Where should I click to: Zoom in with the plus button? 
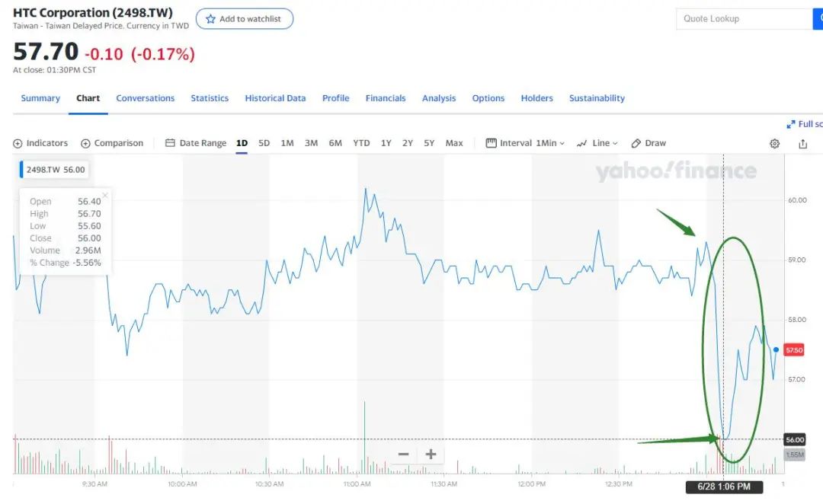[431, 455]
